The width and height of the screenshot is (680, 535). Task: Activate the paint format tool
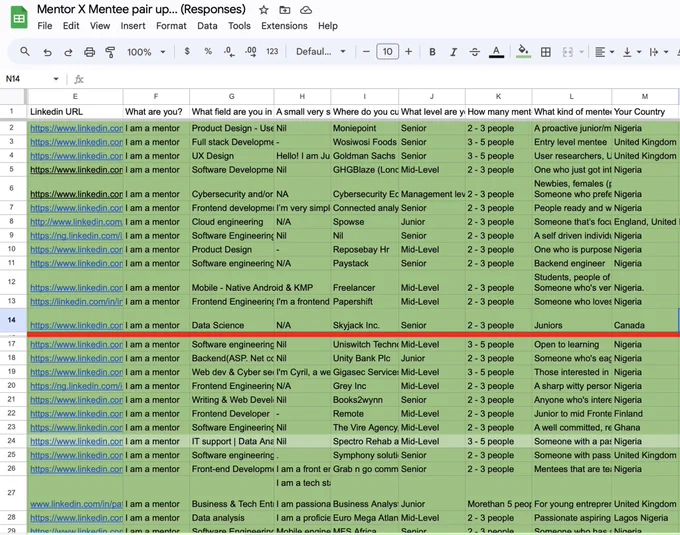110,52
